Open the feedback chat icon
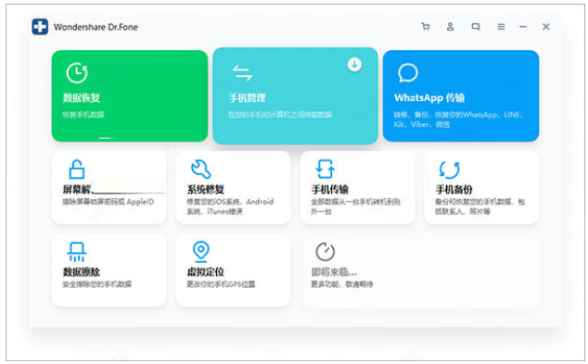588x364 pixels. tap(476, 27)
